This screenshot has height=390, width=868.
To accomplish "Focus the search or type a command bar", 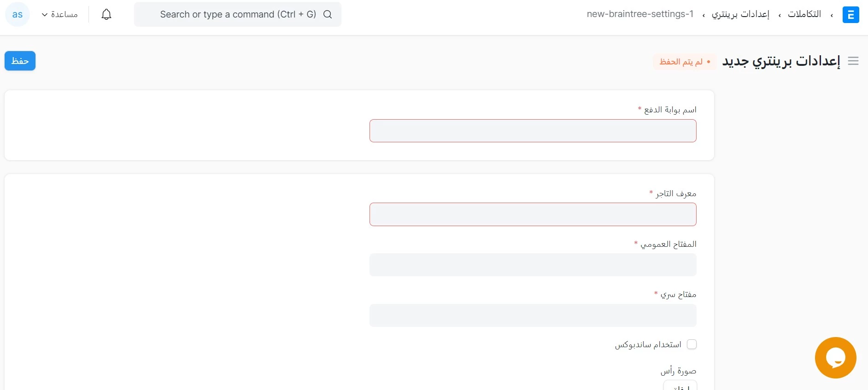I will point(238,14).
